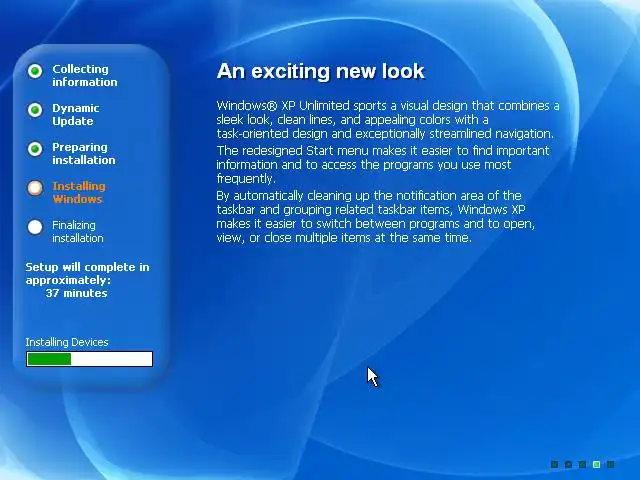Click the last slide indicator square at bottom right
Image resolution: width=640 pixels, height=480 pixels.
610,464
